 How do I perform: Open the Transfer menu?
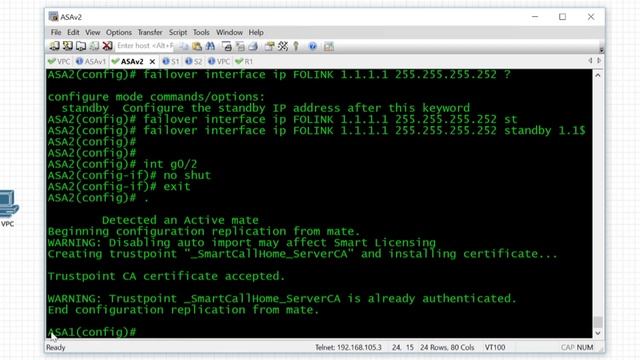(x=150, y=32)
